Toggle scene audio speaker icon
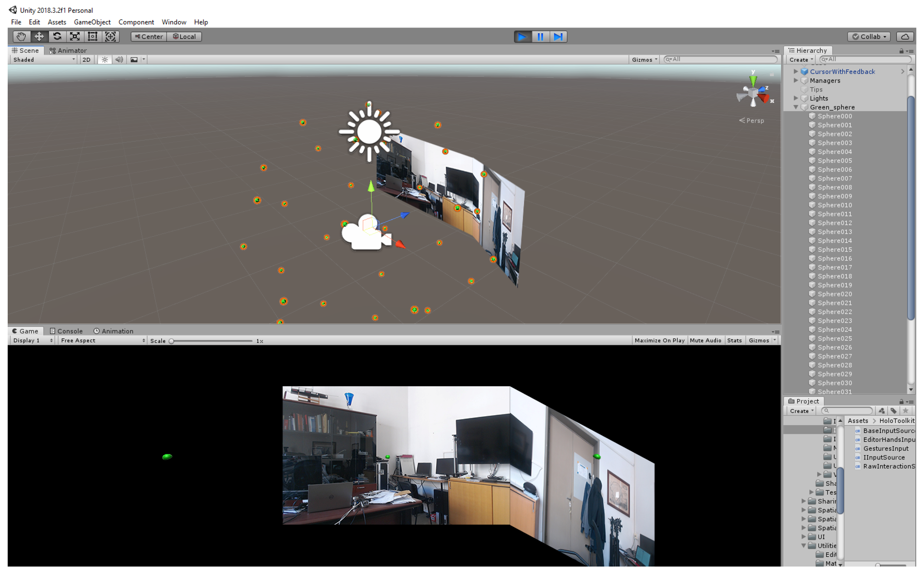 119,60
